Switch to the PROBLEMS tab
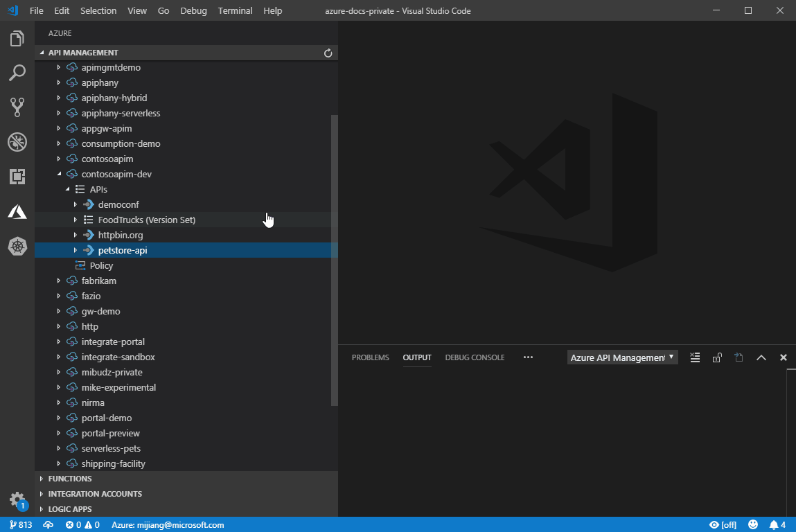Viewport: 796px width, 532px height. coord(371,357)
